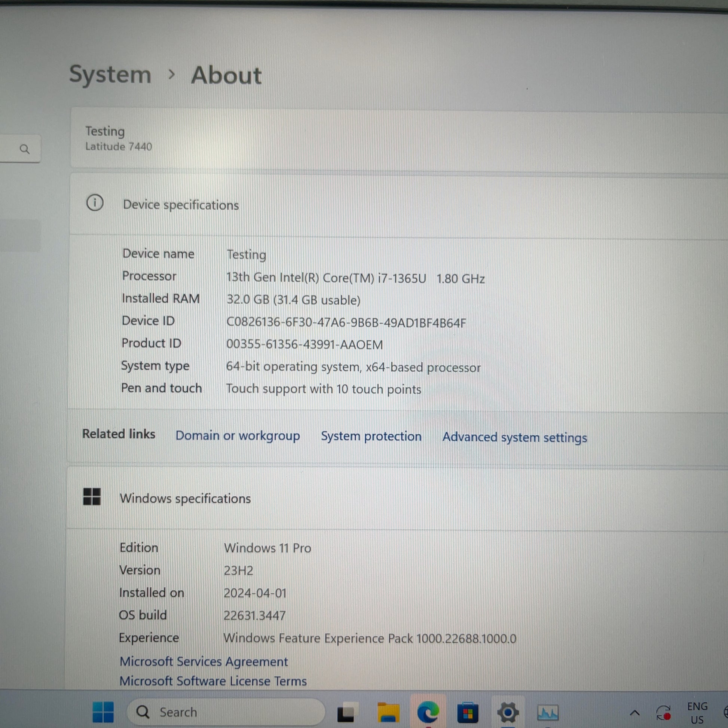The image size is (728, 728).
Task: Select the System type 64-bit value
Action: (x=353, y=367)
